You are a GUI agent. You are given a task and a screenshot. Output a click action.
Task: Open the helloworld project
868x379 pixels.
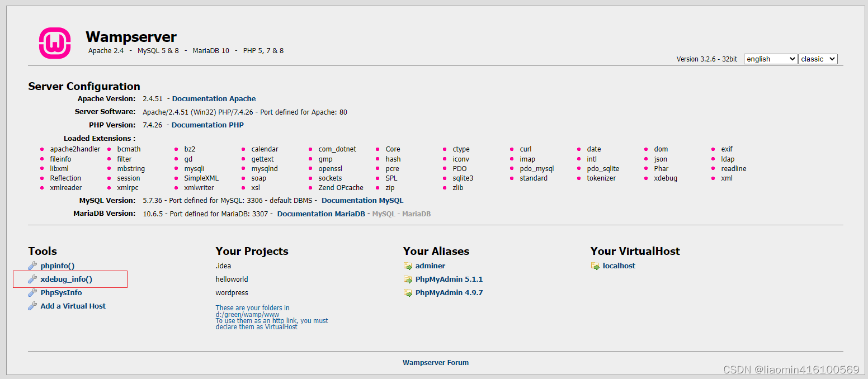[230, 279]
